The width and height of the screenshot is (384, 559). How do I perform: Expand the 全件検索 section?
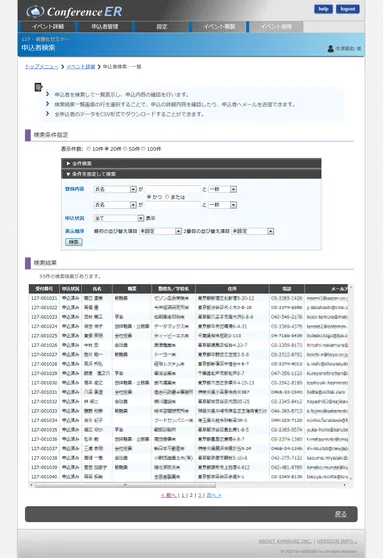pos(191,163)
